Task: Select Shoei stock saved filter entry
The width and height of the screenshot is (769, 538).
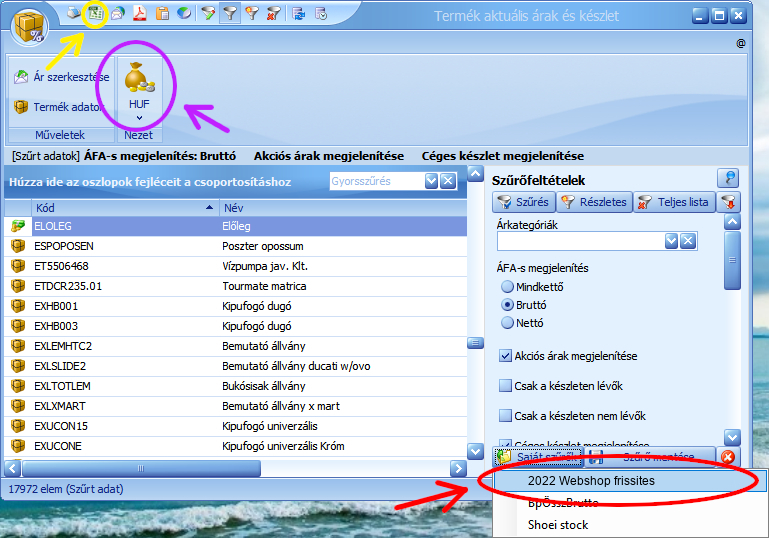Action: (x=558, y=524)
